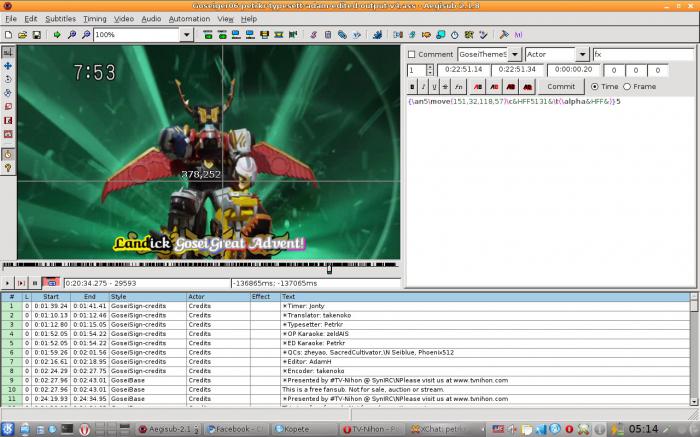Select the Frame radio button

[627, 87]
